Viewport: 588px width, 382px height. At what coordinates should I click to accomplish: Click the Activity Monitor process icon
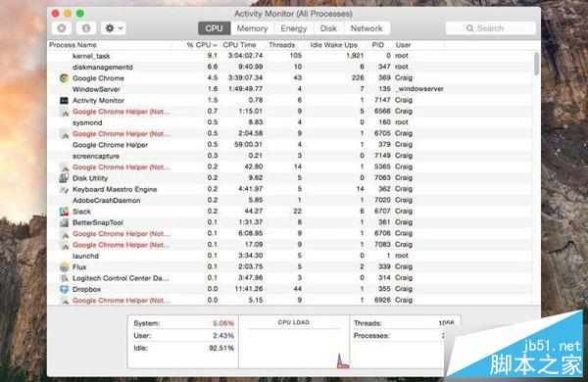tap(64, 101)
